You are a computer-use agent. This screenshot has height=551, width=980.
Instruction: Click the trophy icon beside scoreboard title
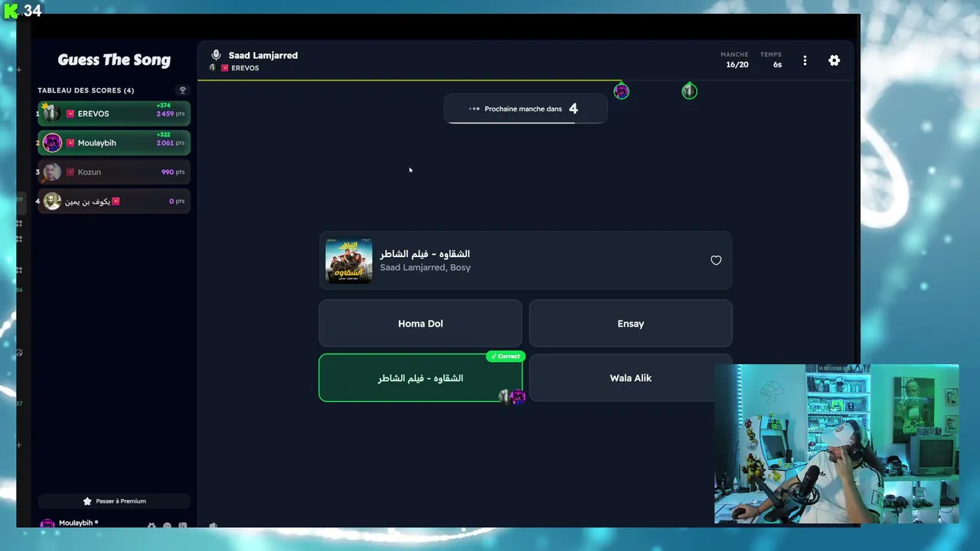click(x=182, y=90)
